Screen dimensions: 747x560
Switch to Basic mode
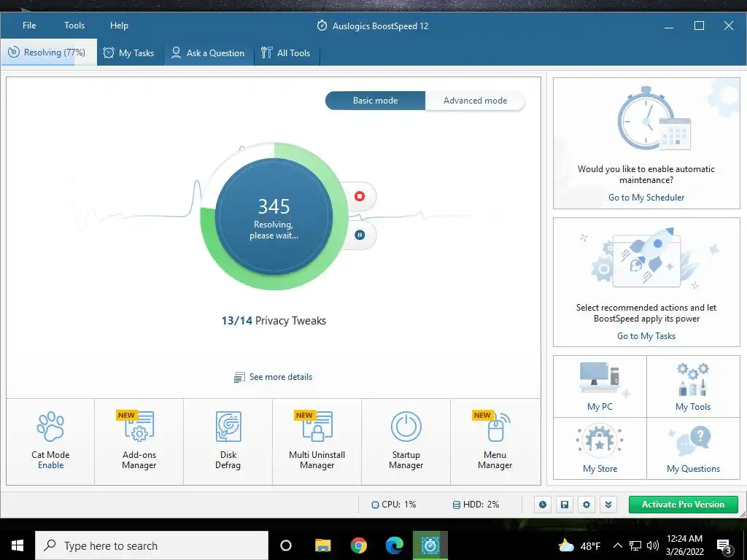pyautogui.click(x=376, y=101)
